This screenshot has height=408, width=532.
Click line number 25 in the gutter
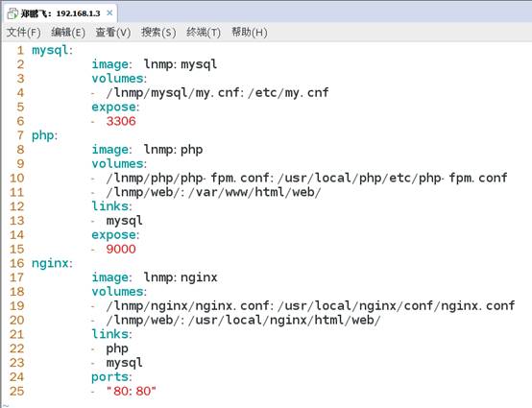point(17,391)
